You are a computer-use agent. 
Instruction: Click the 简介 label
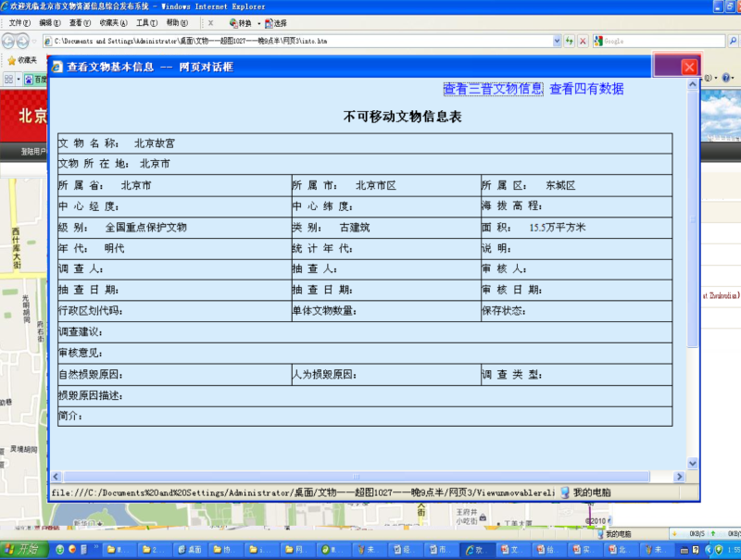(x=70, y=416)
